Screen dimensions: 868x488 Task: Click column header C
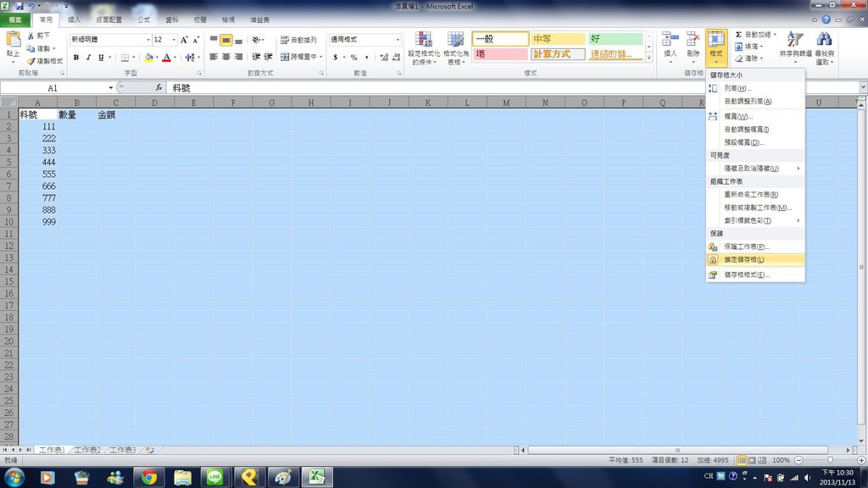pos(115,103)
